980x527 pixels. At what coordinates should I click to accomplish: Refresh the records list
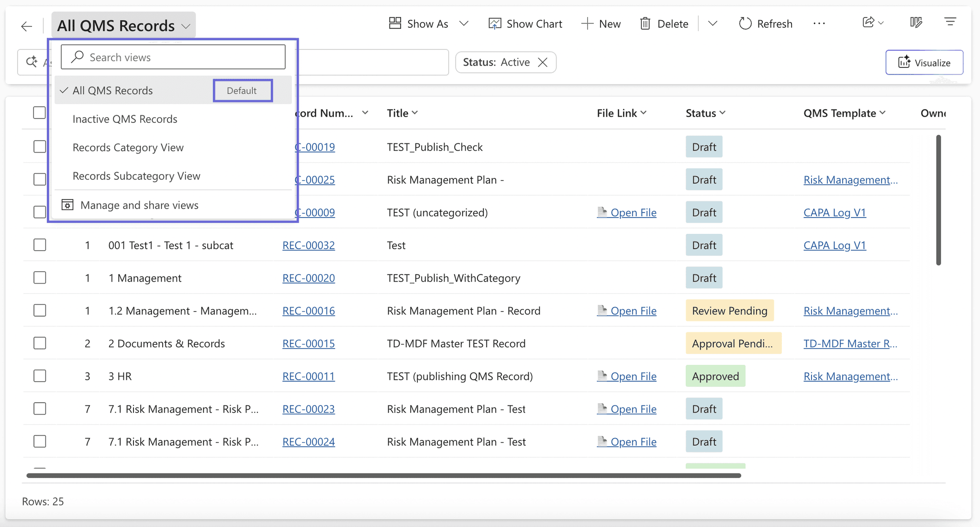(766, 23)
